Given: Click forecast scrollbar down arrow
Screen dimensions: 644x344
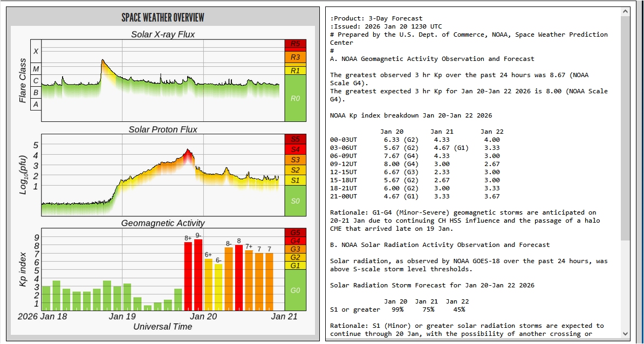Looking at the screenshot, I should (x=626, y=334).
